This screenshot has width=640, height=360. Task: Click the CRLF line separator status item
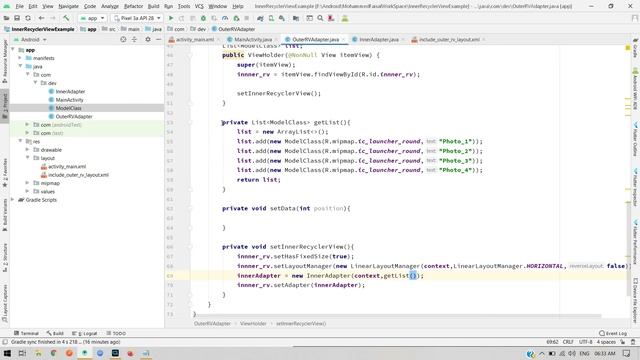568,342
